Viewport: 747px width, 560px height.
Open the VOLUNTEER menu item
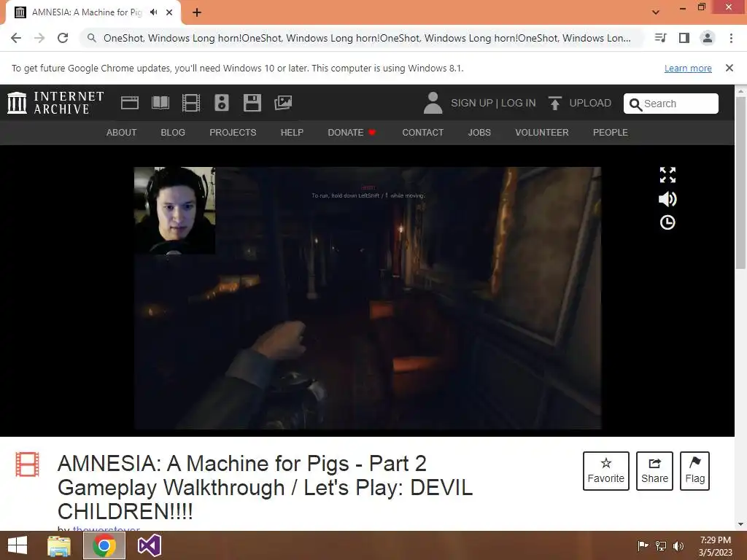[x=542, y=133]
